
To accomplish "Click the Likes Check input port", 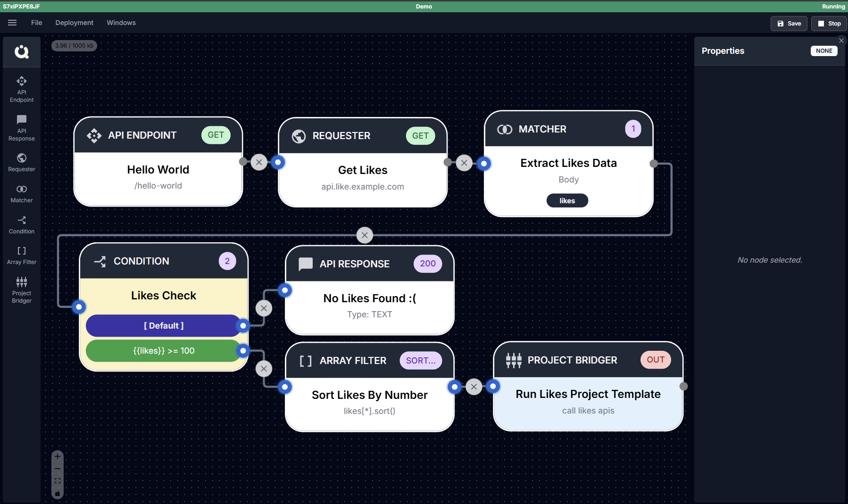I will pos(79,307).
